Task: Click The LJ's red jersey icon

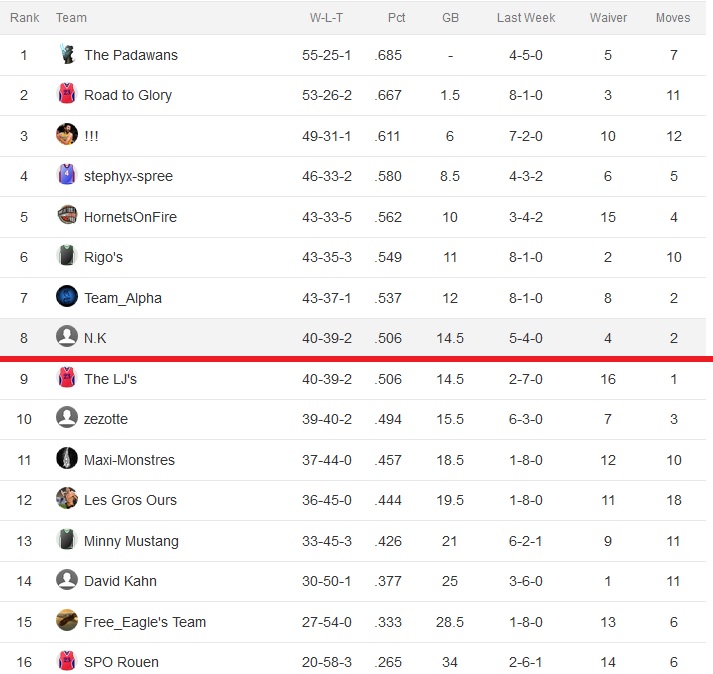Action: point(67,378)
